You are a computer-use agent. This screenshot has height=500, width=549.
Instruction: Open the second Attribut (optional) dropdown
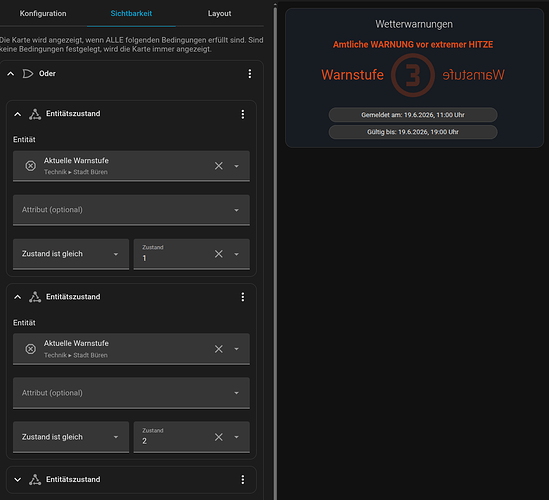131,393
